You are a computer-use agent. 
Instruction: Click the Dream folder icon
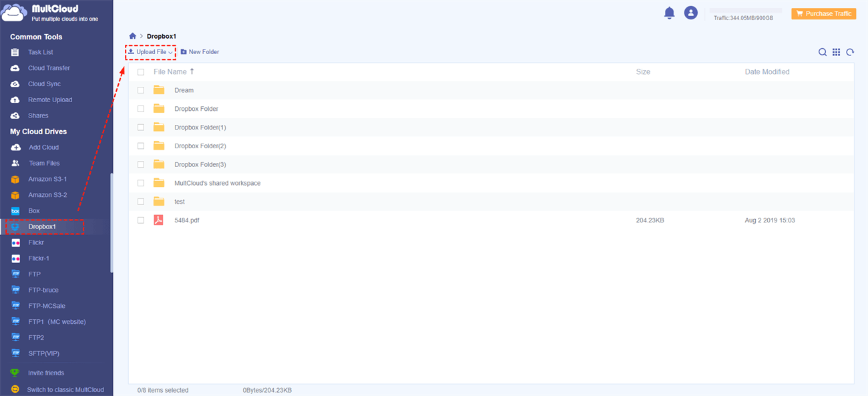click(159, 90)
